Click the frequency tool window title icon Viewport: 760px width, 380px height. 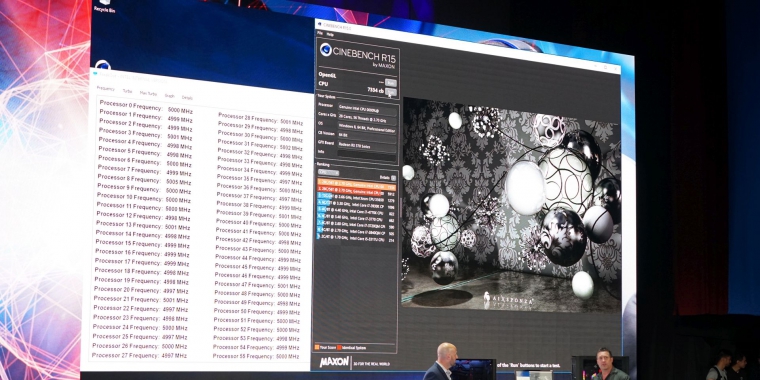(x=95, y=74)
